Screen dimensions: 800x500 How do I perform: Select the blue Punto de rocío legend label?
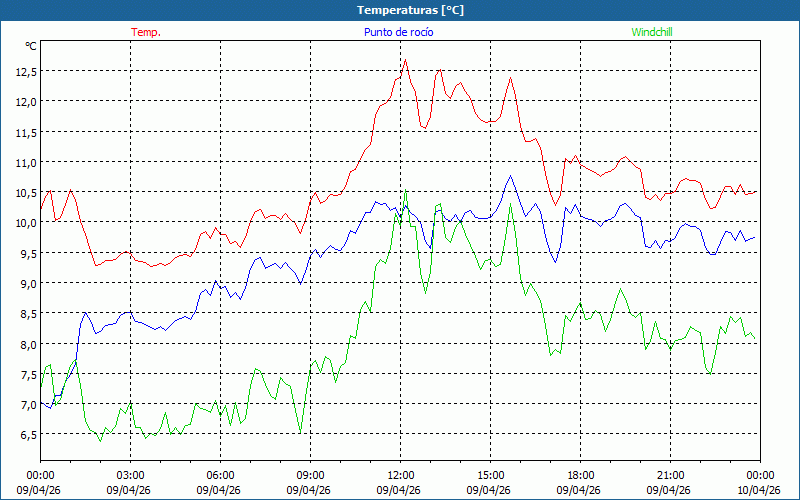click(398, 32)
